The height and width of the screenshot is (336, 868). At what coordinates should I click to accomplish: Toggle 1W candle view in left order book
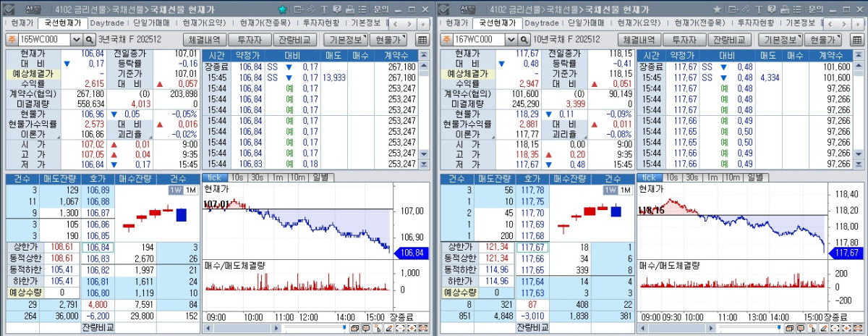(x=175, y=190)
